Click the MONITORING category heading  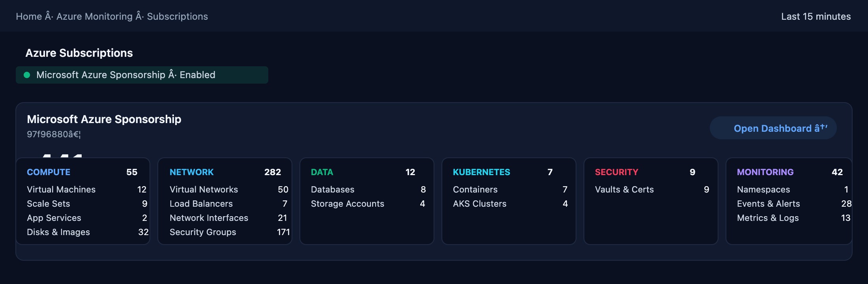tap(765, 172)
